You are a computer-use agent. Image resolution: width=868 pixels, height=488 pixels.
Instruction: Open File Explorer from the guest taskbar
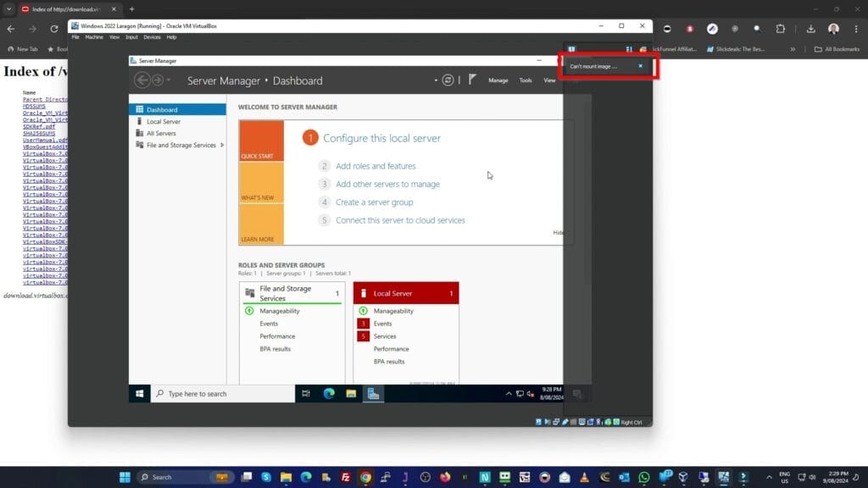click(x=351, y=393)
